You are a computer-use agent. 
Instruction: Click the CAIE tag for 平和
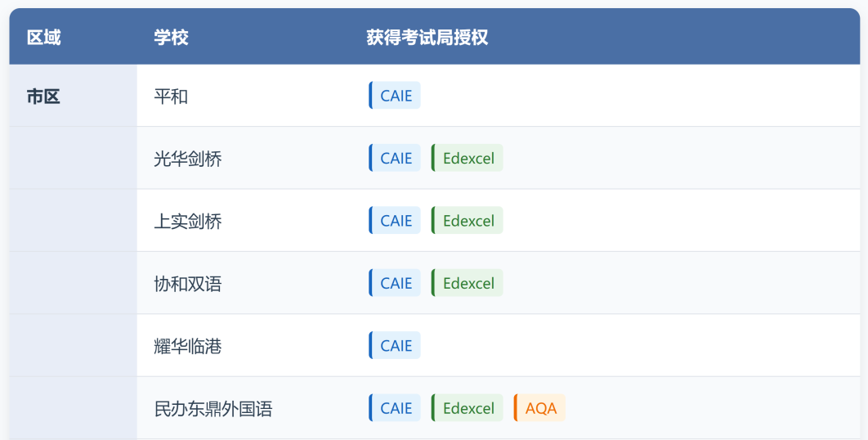pyautogui.click(x=396, y=96)
